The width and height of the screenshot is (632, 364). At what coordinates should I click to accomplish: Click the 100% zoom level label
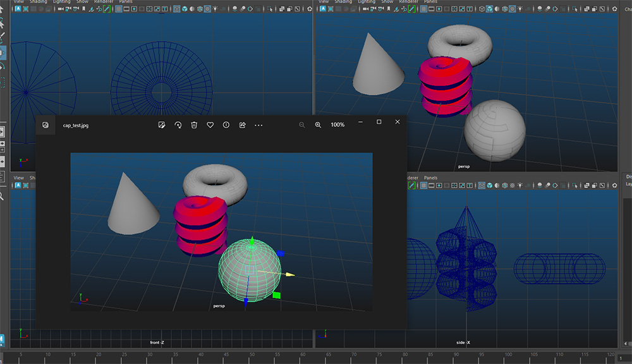coord(337,125)
